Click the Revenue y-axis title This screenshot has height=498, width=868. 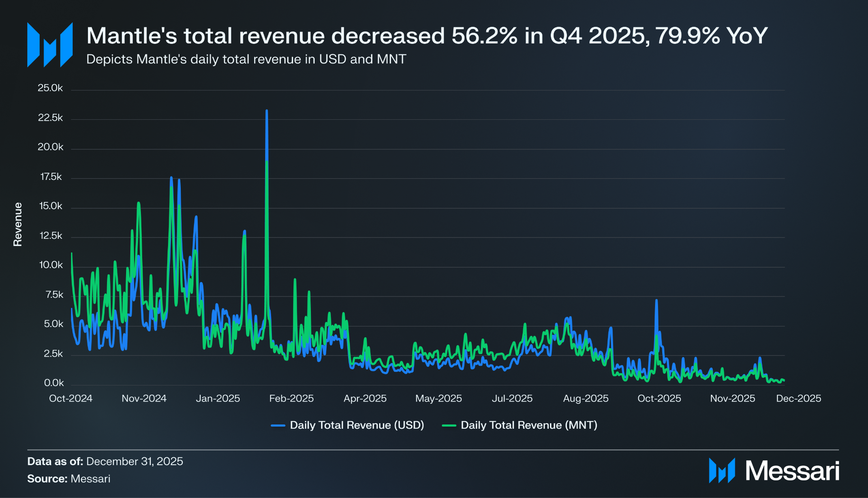click(17, 224)
